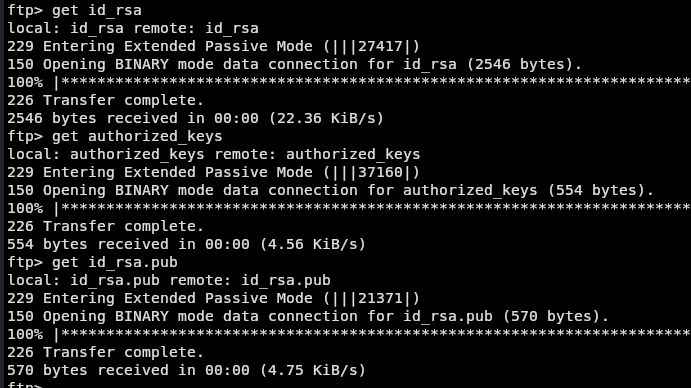
Task: Click second 100% progress bar
Action: point(349,208)
